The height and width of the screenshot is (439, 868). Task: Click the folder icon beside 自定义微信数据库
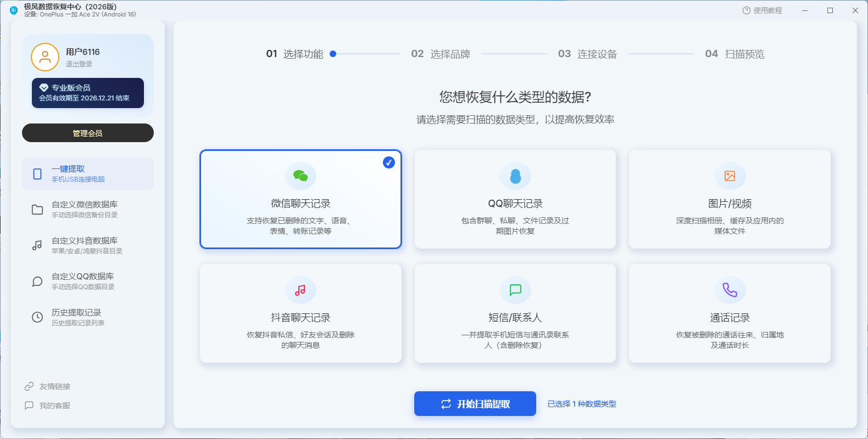(x=37, y=210)
